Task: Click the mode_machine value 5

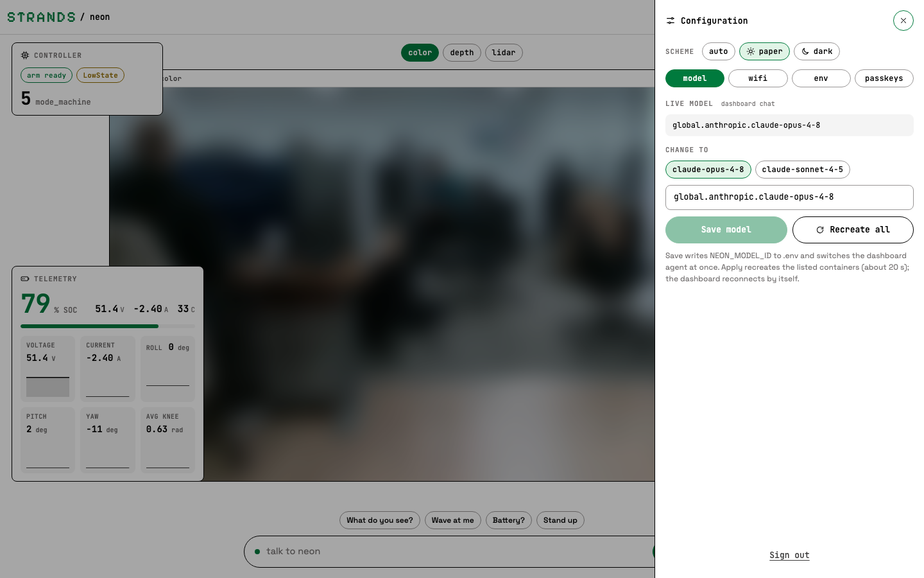Action: pos(26,98)
